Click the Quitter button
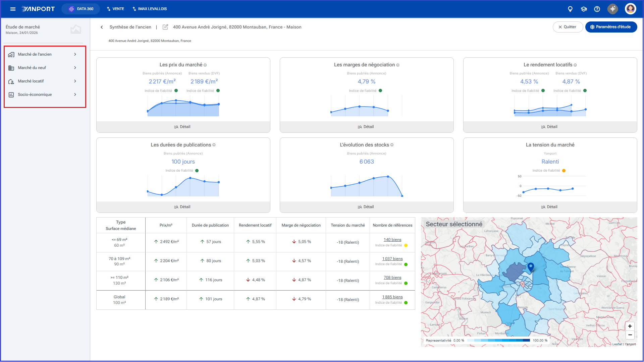Image resolution: width=644 pixels, height=362 pixels. coord(568,27)
